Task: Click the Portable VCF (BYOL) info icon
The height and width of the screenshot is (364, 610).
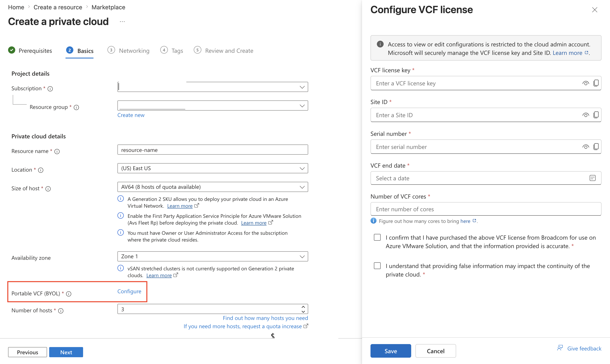Action: (69, 294)
